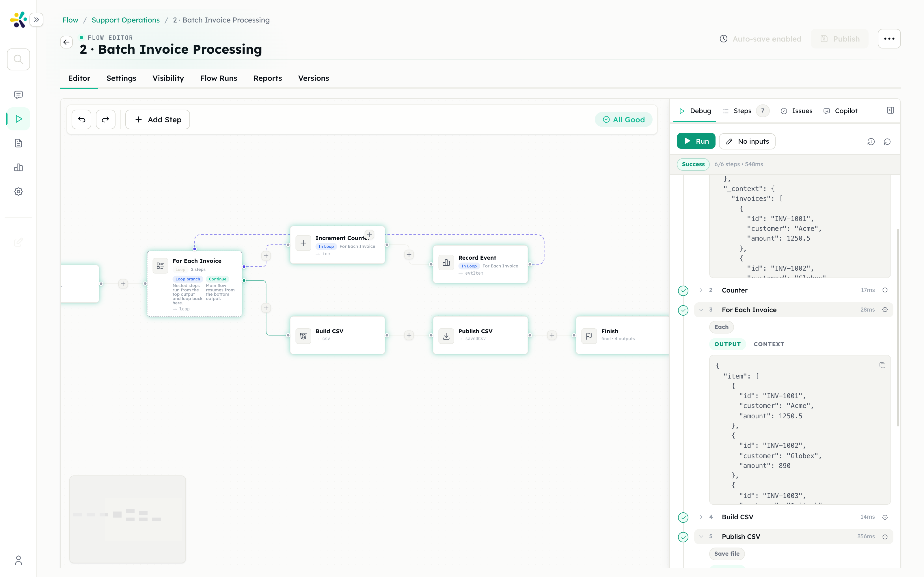Click the redo arrow in the canvas toolbar
The image size is (924, 577).
point(105,119)
